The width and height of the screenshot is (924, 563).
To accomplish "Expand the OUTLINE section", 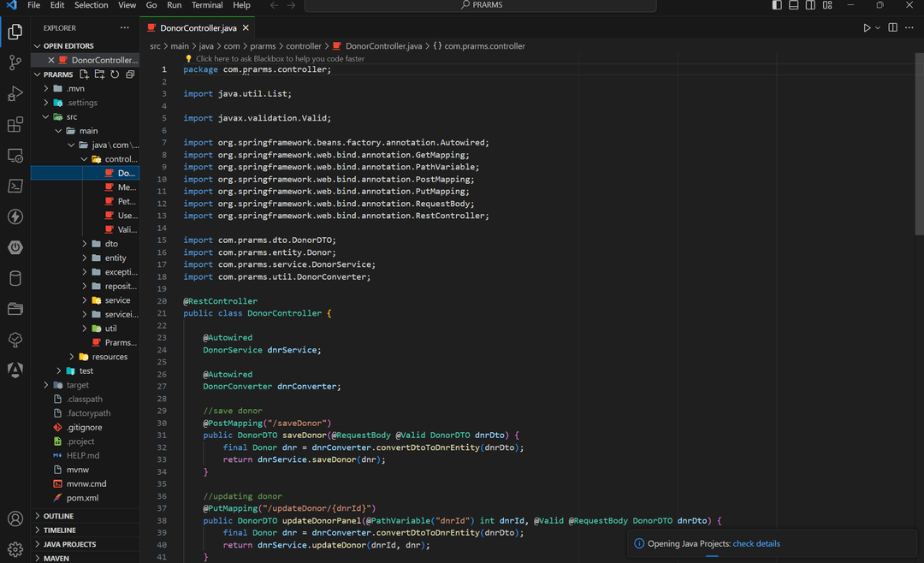I will [58, 516].
